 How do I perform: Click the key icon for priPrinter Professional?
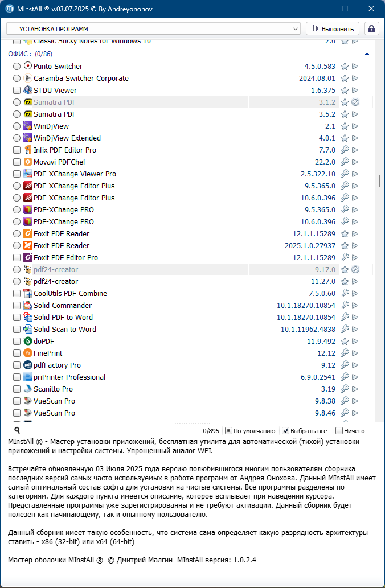345,377
